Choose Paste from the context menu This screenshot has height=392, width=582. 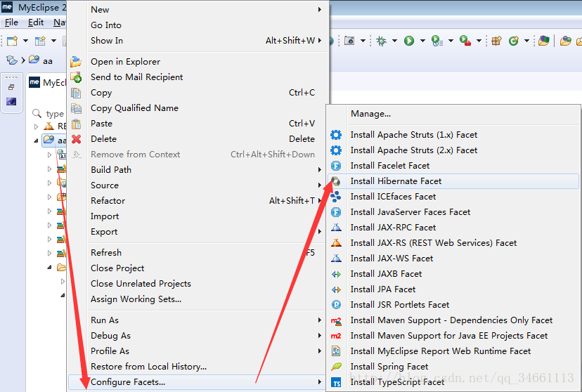coord(197,124)
